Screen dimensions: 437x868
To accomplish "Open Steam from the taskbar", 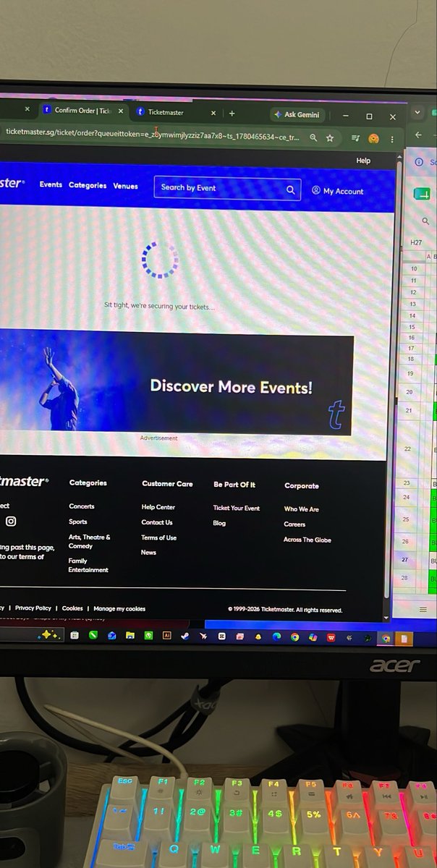I will [x=184, y=637].
